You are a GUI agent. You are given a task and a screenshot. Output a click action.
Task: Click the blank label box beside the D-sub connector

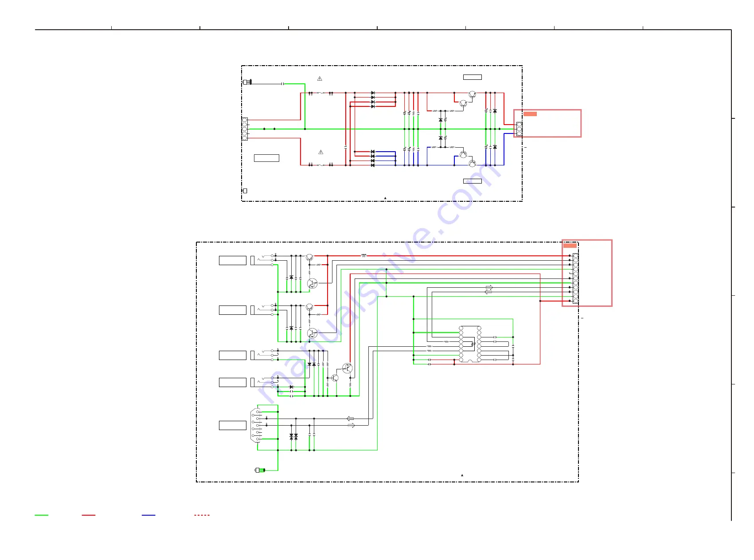click(x=233, y=425)
